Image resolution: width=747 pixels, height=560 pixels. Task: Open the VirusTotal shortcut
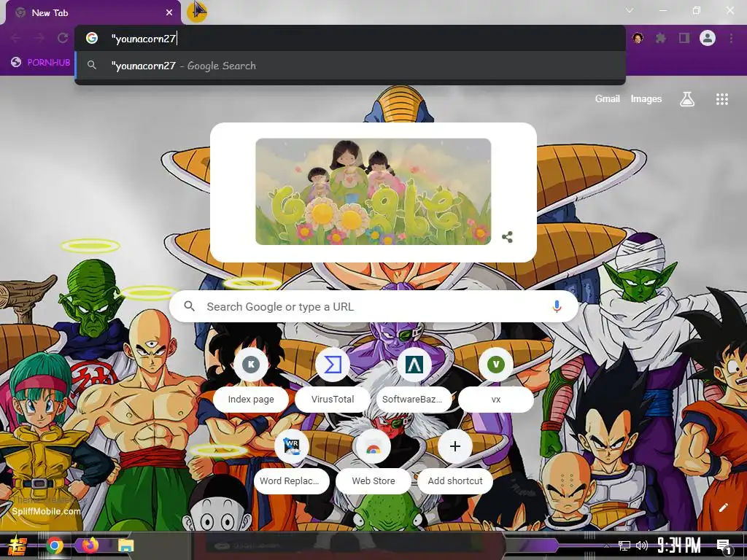click(333, 379)
